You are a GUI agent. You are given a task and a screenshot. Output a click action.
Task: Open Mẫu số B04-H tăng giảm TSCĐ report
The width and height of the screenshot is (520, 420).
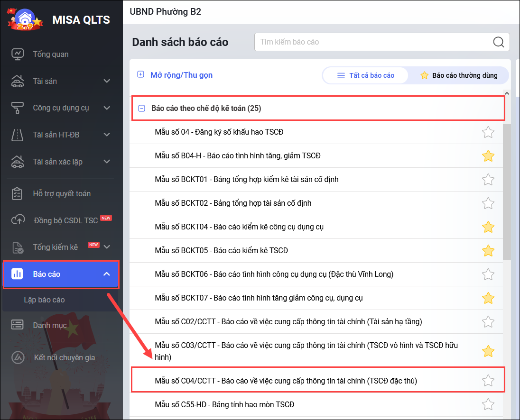[238, 155]
